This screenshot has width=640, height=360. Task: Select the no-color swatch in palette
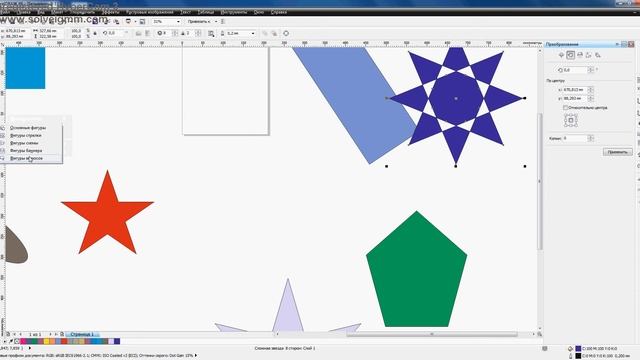point(17,341)
